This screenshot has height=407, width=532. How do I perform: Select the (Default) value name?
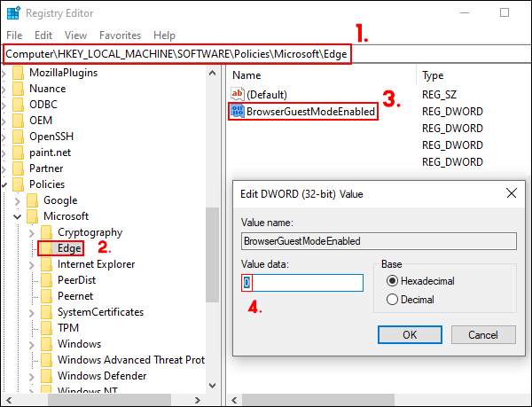267,95
